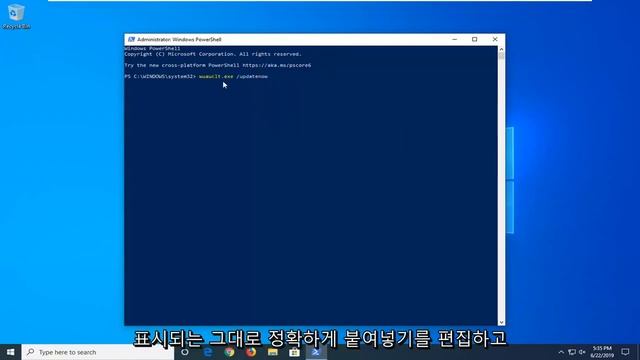Maximize the PowerShell window
Screen dimensions: 640x360
click(x=475, y=39)
